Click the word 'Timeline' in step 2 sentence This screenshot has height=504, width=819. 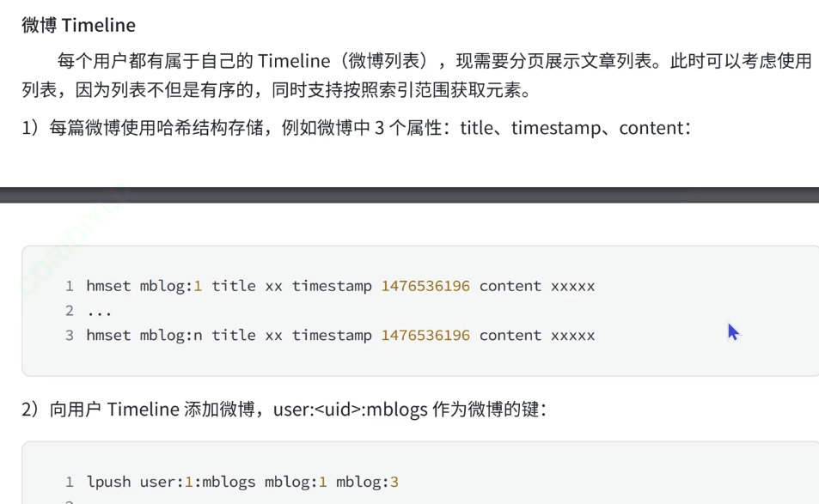click(144, 410)
